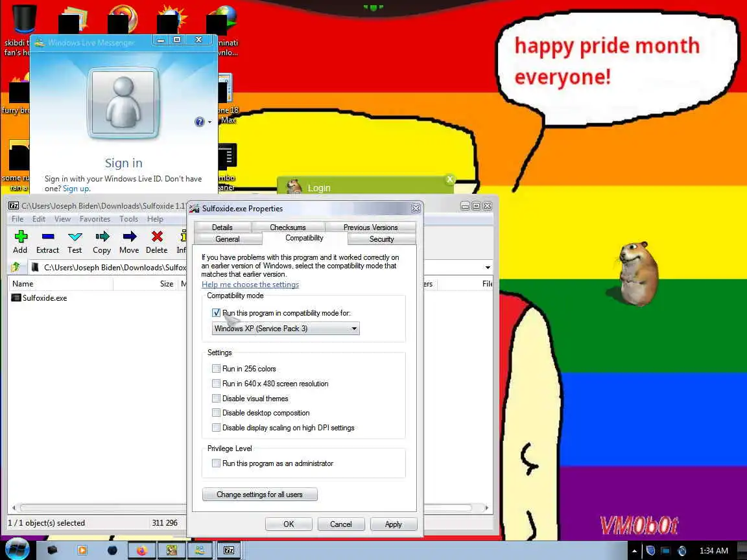The image size is (747, 560).
Task: Check Disable desktop composition
Action: pyautogui.click(x=217, y=413)
